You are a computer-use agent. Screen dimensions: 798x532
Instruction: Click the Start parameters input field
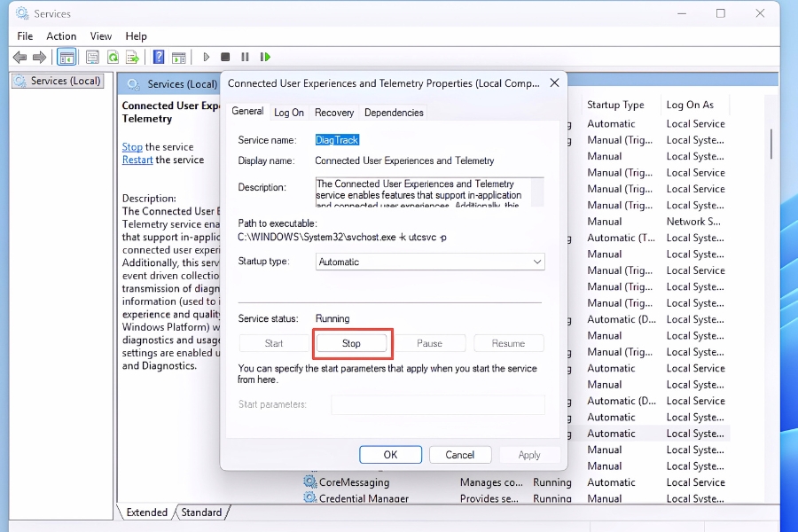[x=438, y=404]
